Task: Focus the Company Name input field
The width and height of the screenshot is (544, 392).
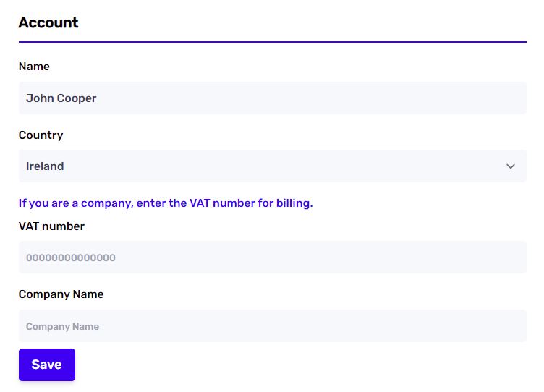Action: tap(272, 325)
